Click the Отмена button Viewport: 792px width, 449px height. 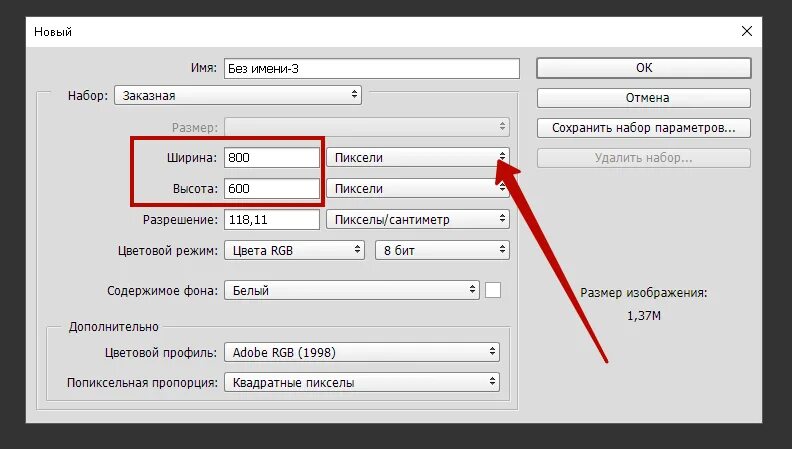[x=644, y=97]
